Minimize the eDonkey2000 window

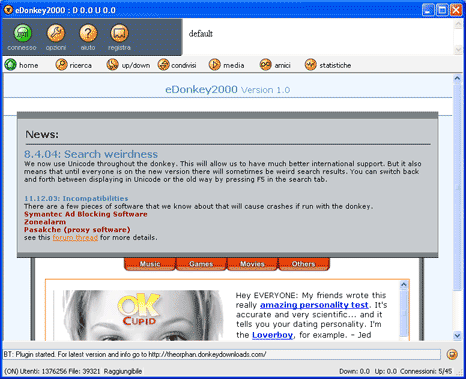428,10
